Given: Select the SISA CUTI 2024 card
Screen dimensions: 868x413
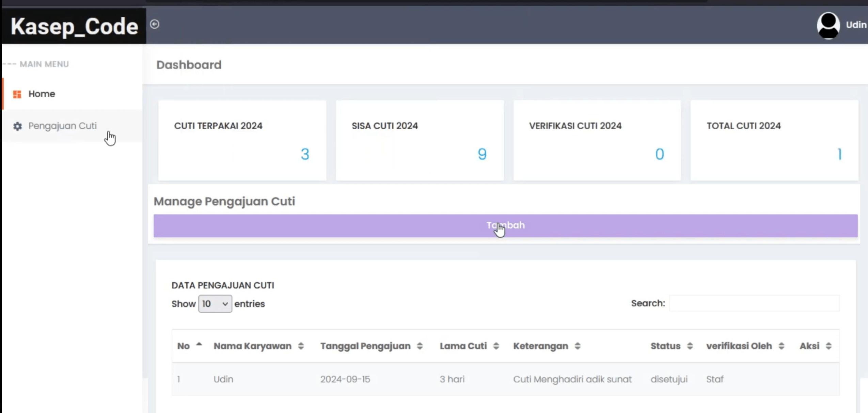Looking at the screenshot, I should click(x=420, y=140).
